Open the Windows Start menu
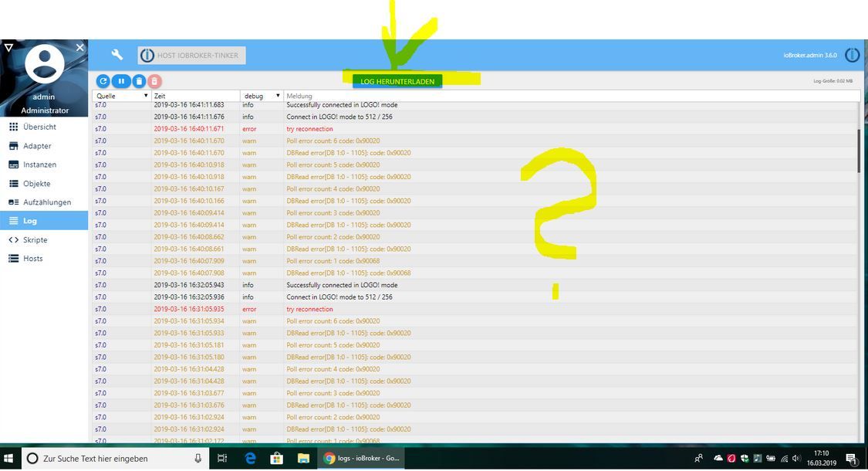The height and width of the screenshot is (471, 868). (8, 458)
